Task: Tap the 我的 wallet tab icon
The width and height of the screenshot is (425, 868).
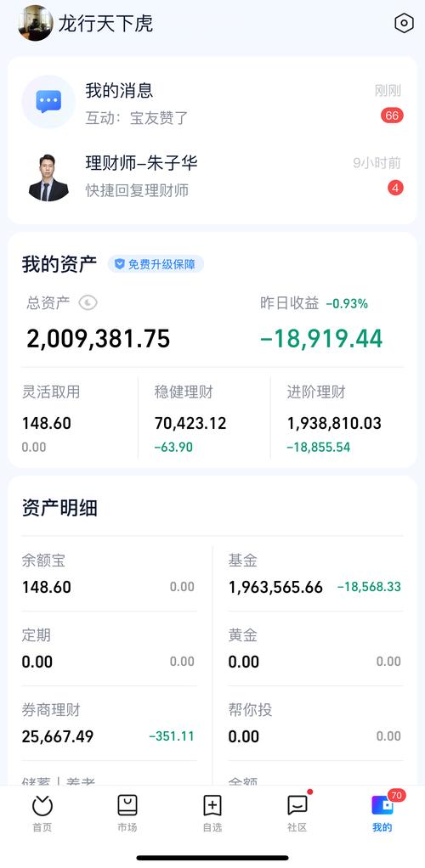Action: [x=382, y=805]
